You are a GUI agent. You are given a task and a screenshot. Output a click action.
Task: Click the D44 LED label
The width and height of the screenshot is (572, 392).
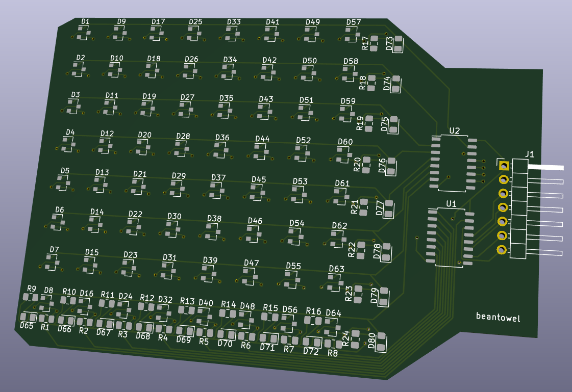point(262,139)
